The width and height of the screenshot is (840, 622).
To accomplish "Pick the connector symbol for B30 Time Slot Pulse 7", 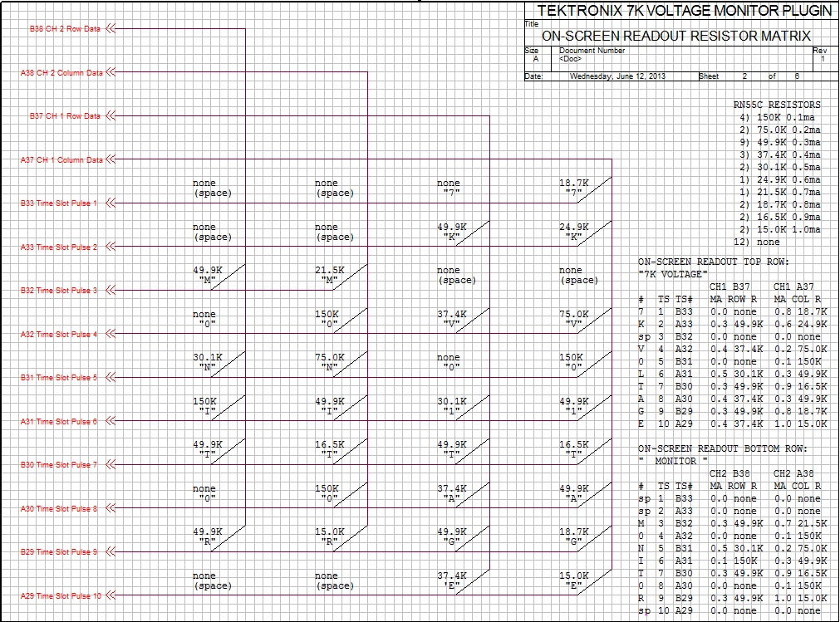I will point(111,464).
